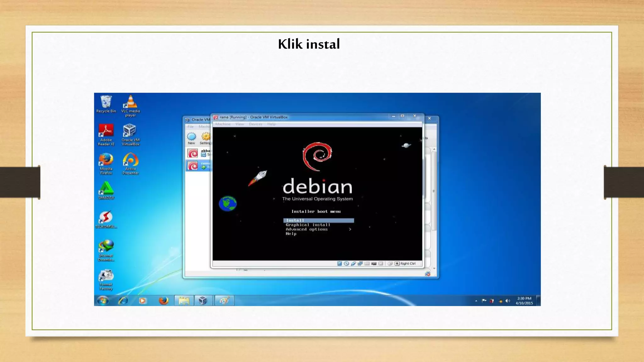Maximize the rama VM window

click(x=402, y=116)
